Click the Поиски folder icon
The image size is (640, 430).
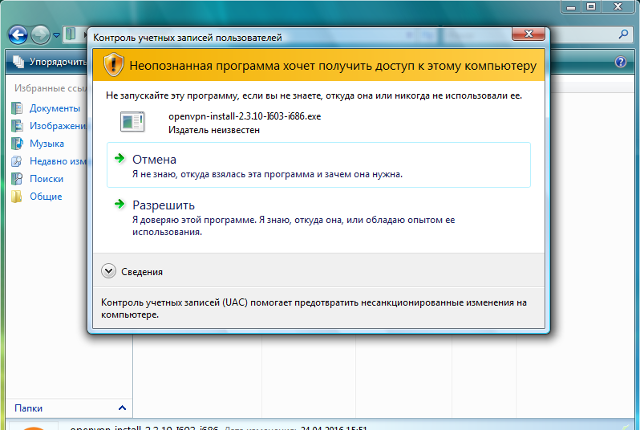[x=17, y=178]
